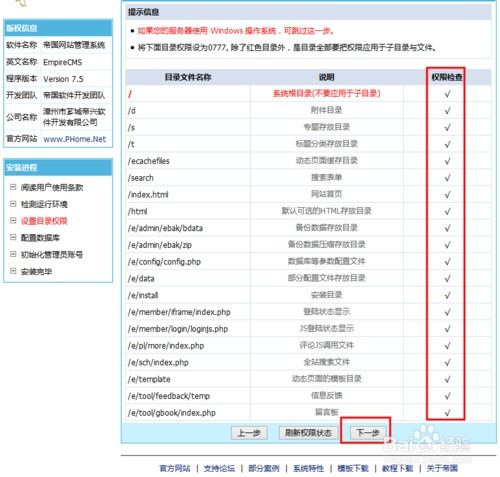Click the 说明 column header
500x477 pixels.
[326, 77]
